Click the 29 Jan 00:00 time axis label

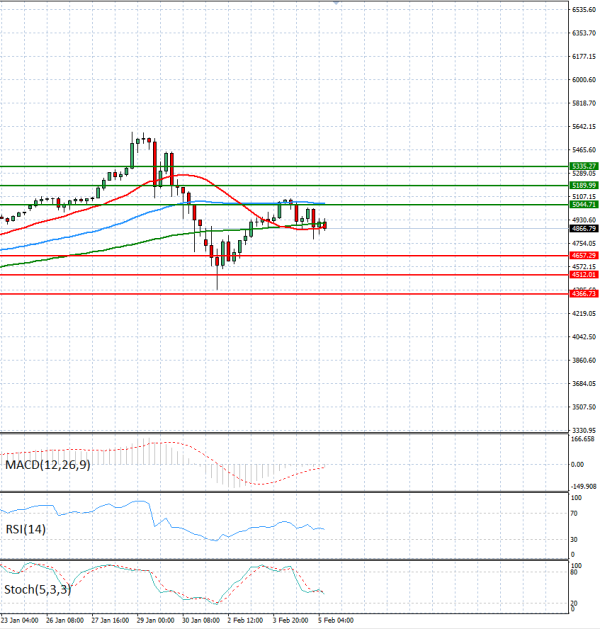pos(154,619)
